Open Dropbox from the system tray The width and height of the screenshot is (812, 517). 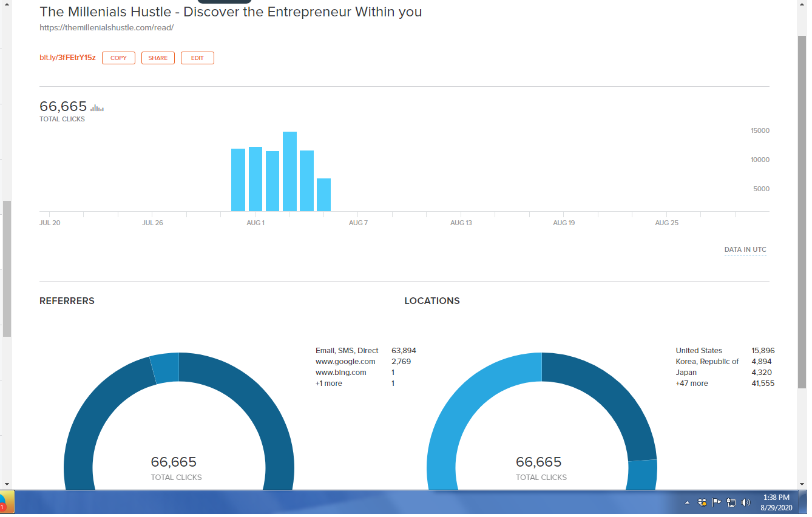click(702, 502)
